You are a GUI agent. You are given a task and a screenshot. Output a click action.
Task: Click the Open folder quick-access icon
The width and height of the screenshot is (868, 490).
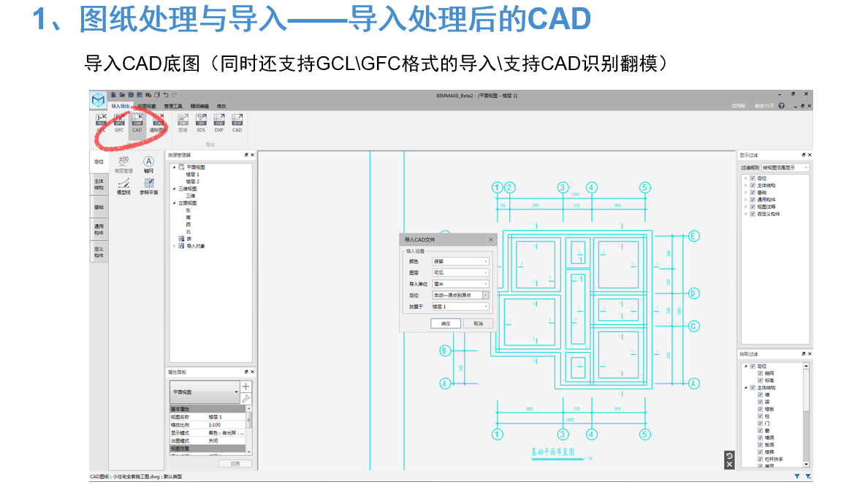coord(122,95)
